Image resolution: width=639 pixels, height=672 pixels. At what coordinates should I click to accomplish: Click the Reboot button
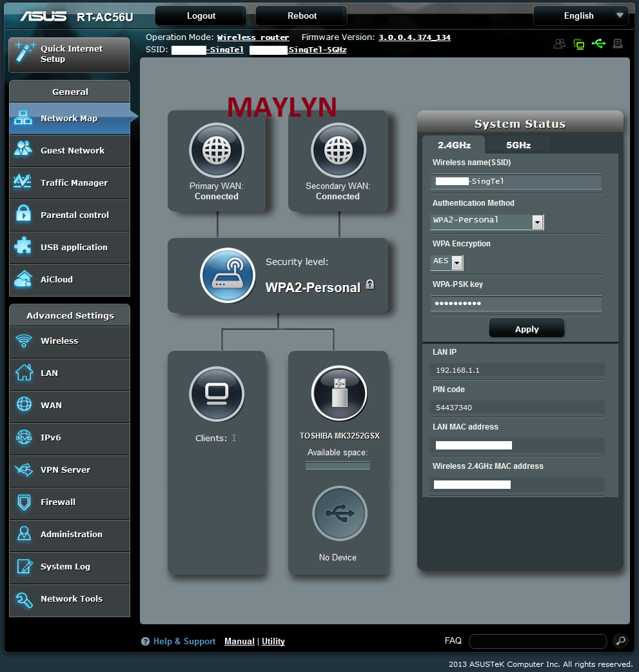click(301, 15)
